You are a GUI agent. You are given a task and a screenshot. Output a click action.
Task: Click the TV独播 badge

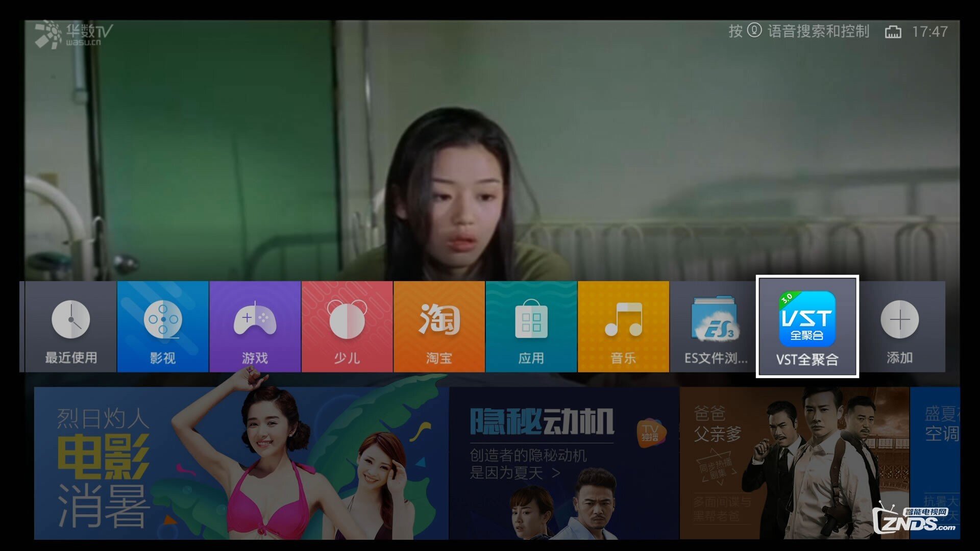coord(651,433)
